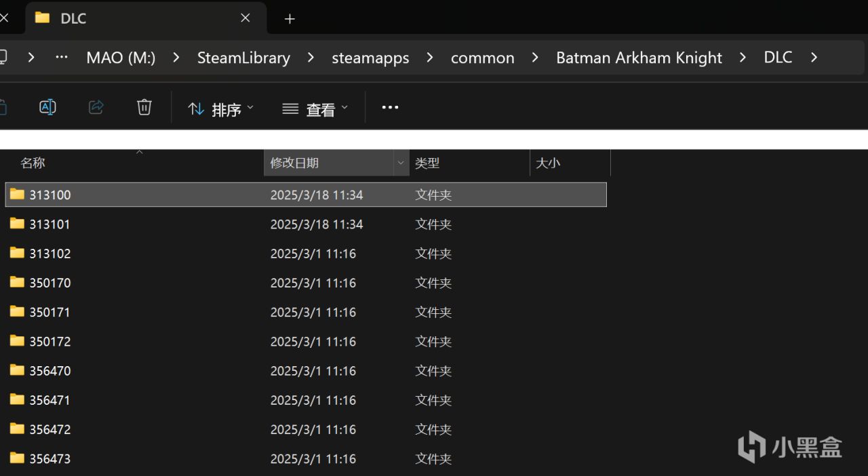Image resolution: width=868 pixels, height=476 pixels.
Task: Click the breadcrumb overflow ellipsis
Action: [62, 58]
